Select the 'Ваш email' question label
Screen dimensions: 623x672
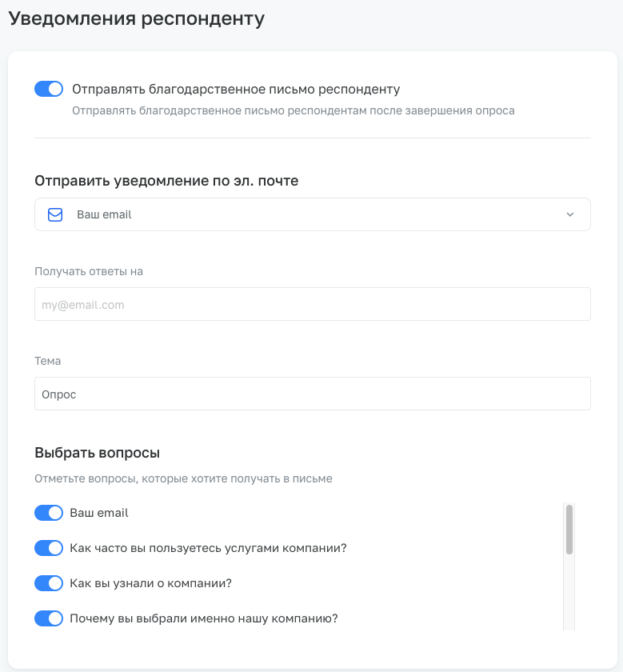99,513
